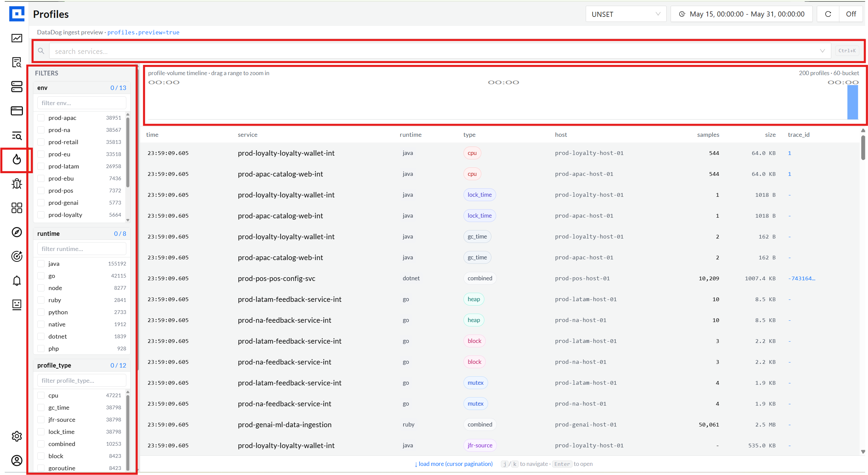Click the blue bar in volume timeline

click(x=853, y=102)
